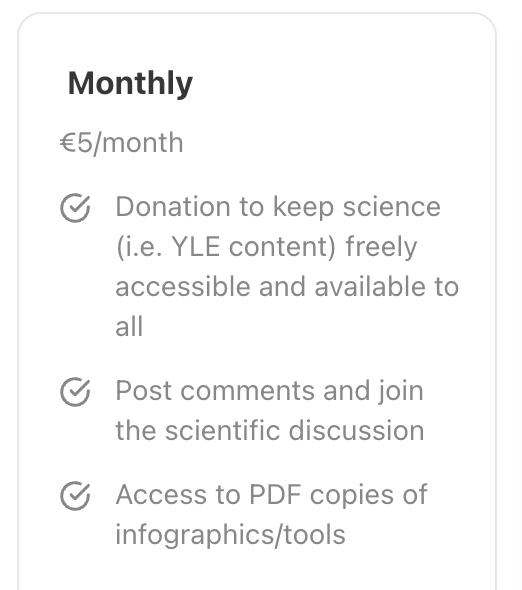522x590 pixels.
Task: Click the 'accessible and available to' line
Action: coord(287,287)
